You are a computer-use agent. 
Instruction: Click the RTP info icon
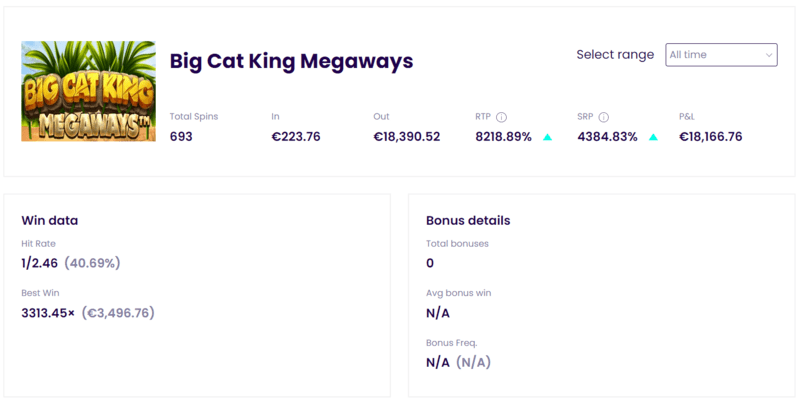(502, 117)
